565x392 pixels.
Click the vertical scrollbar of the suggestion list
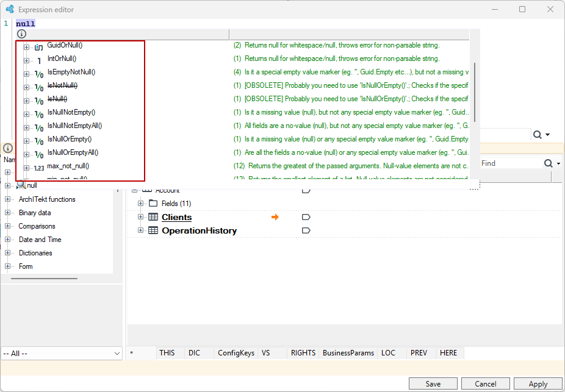coord(475,92)
